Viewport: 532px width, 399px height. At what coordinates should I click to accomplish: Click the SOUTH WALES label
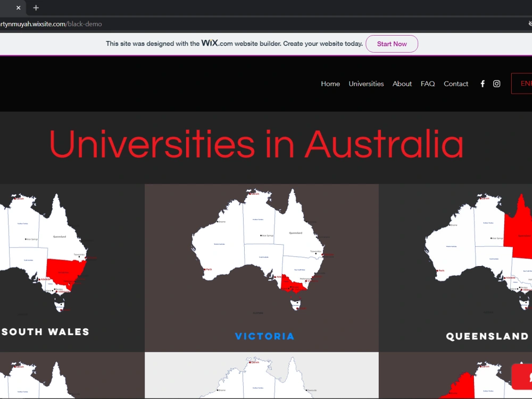45,332
